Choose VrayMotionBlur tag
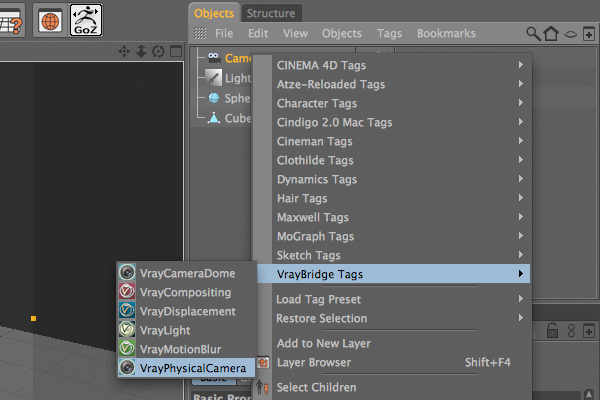This screenshot has height=400, width=600. (x=187, y=349)
